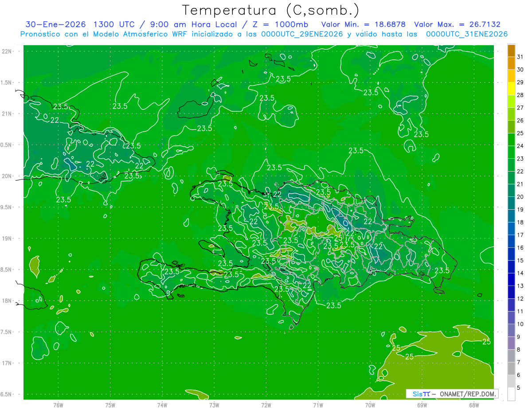Viewport: 532px width, 411px height.
Task: Click the '21N' latitude label
Action: [7, 114]
